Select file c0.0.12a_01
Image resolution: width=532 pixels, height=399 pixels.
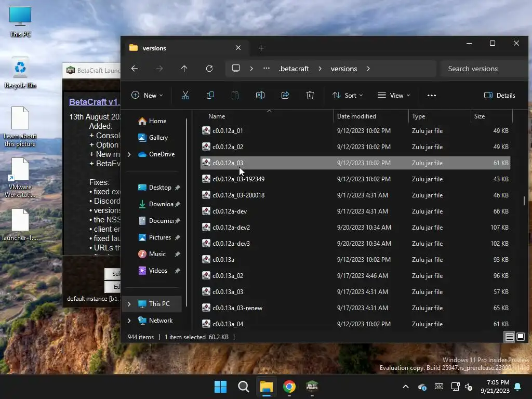[355, 130]
